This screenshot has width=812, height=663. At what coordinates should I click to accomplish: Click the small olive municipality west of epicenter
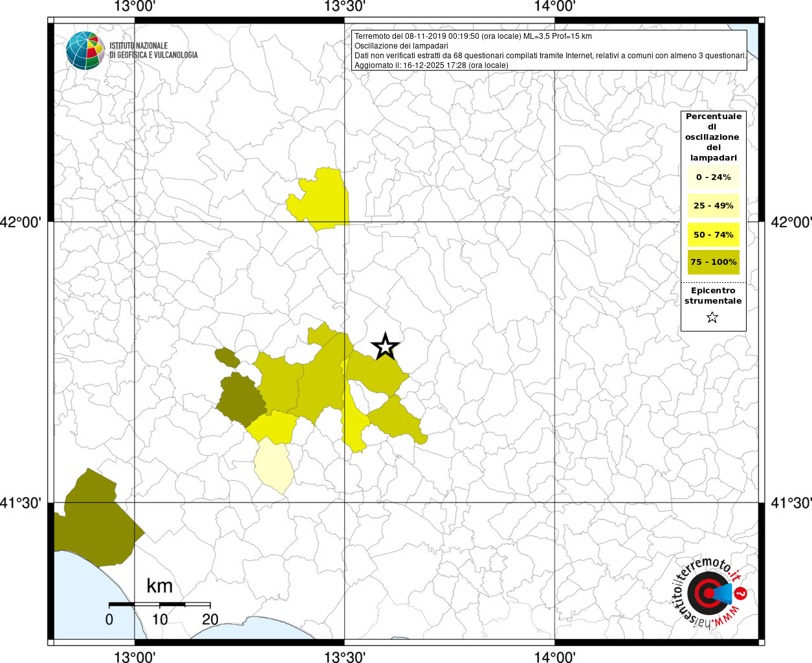(x=226, y=357)
